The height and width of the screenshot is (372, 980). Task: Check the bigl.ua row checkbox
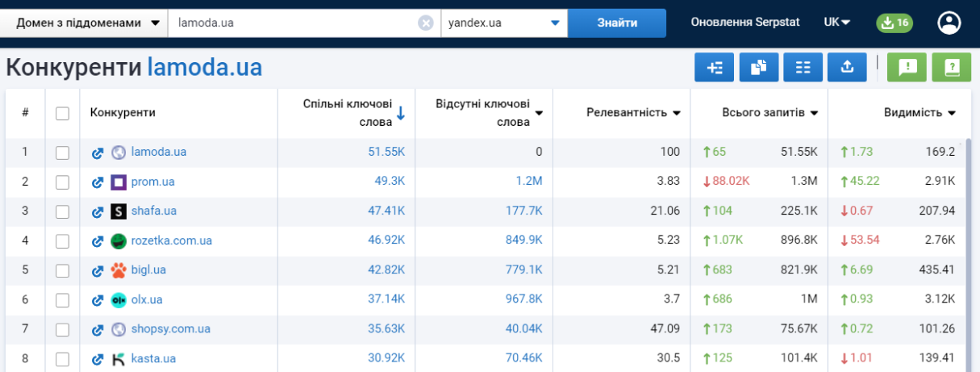click(62, 270)
